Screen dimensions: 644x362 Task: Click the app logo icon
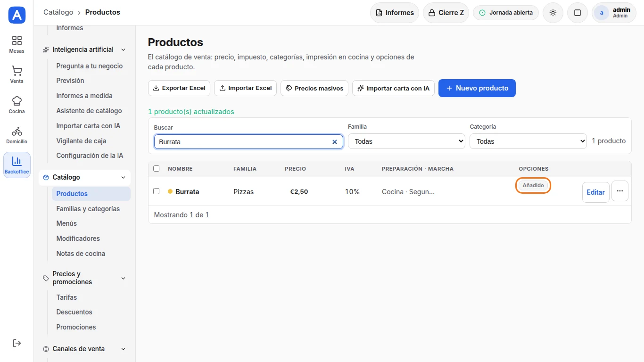pyautogui.click(x=17, y=15)
